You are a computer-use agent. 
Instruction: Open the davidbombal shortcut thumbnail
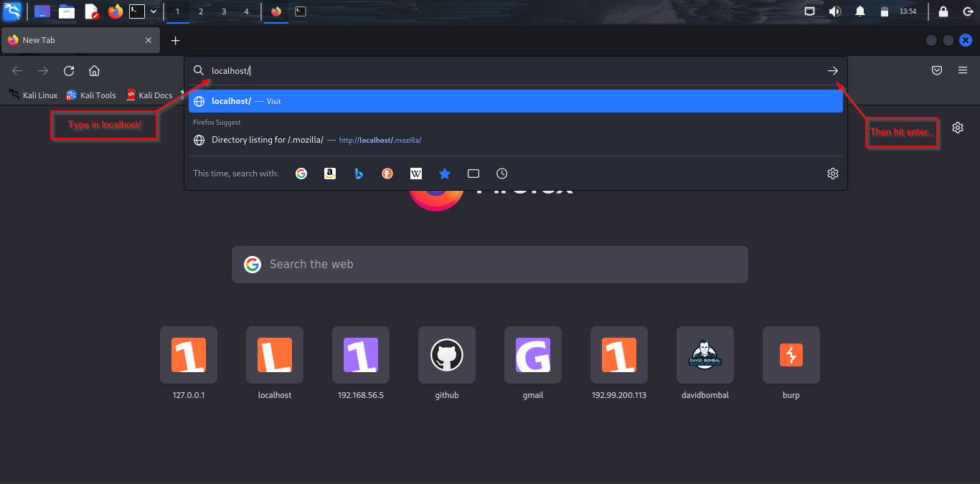705,355
